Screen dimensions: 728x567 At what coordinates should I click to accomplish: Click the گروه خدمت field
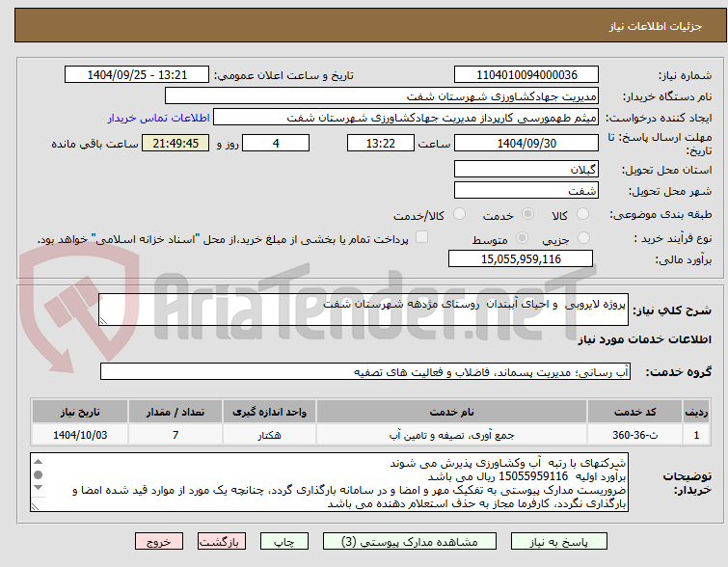click(x=365, y=372)
